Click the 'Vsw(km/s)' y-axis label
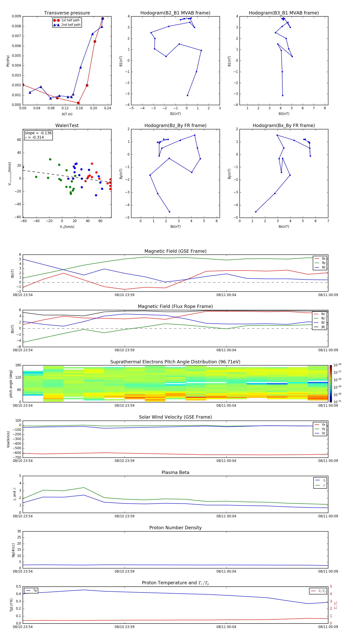This screenshot has width=351, height=644. pyautogui.click(x=8, y=439)
